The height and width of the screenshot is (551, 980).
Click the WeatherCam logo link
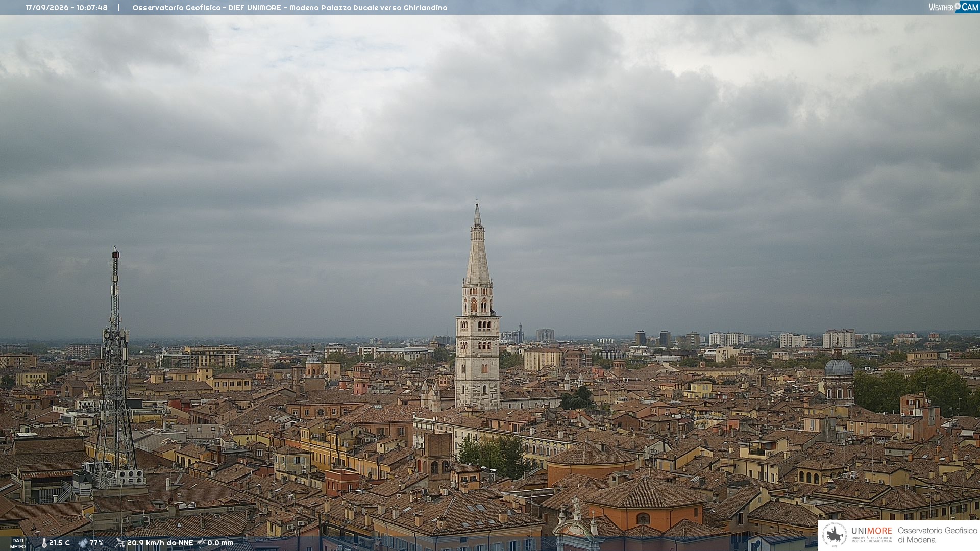[x=953, y=7]
